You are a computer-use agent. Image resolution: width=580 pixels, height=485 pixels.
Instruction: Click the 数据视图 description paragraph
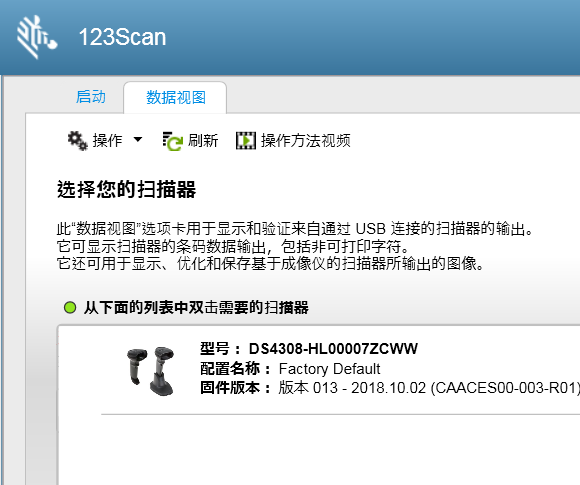coord(295,246)
